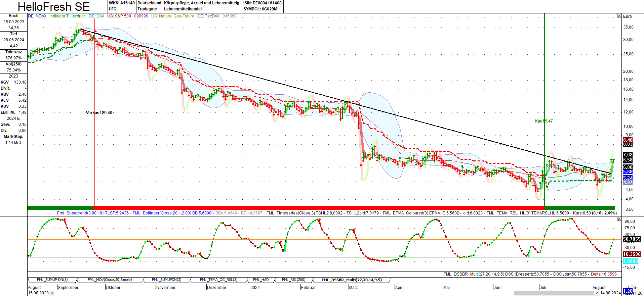Click the horizontal time scrollbar thumb
The image size is (644, 296).
(553, 293)
